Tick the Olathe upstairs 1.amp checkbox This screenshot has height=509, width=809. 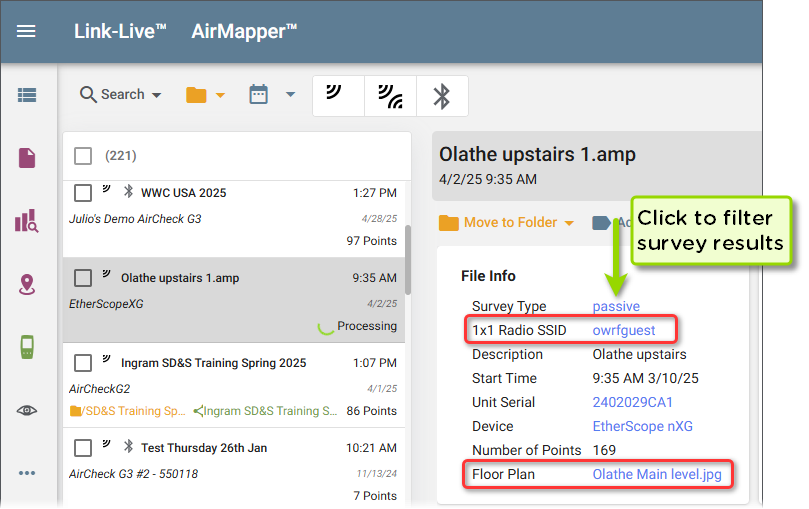click(84, 278)
